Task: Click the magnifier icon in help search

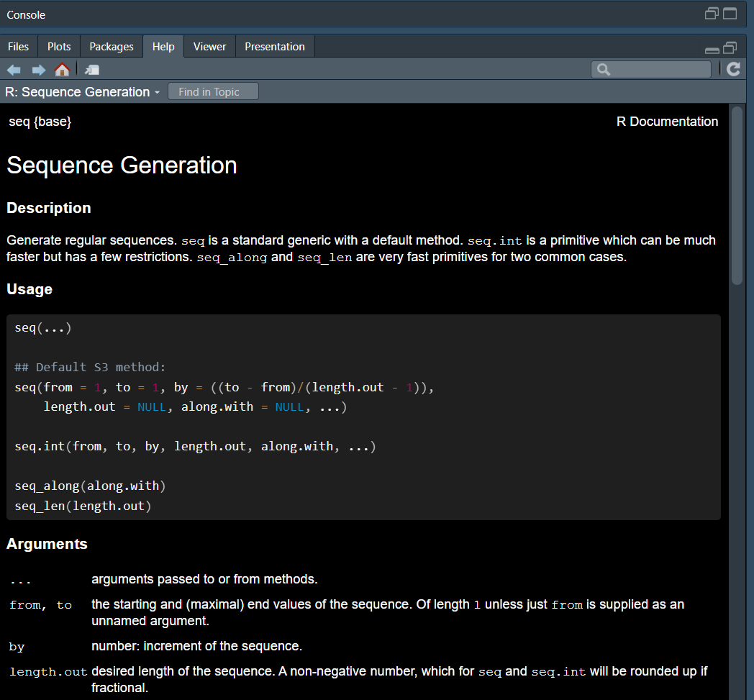Action: 604,70
